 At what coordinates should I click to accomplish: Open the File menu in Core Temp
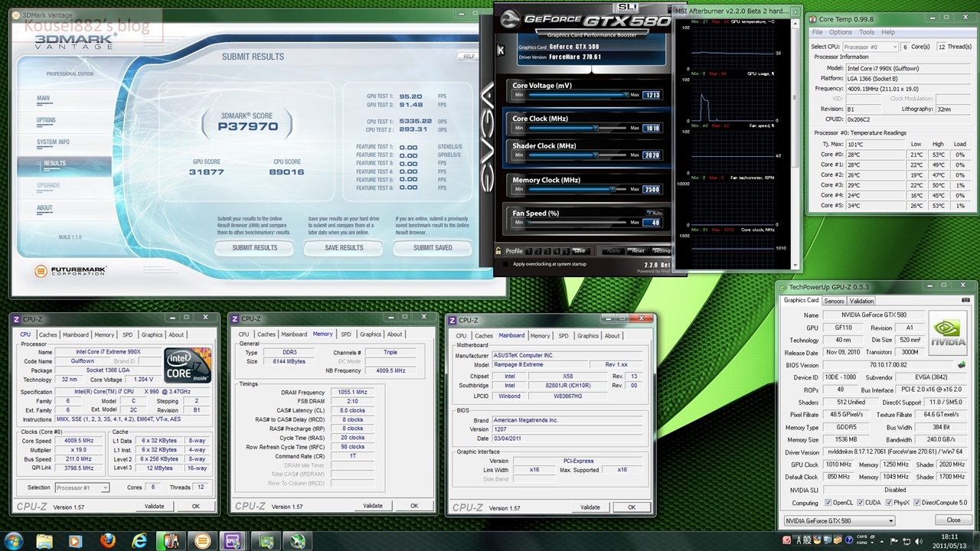click(x=818, y=32)
